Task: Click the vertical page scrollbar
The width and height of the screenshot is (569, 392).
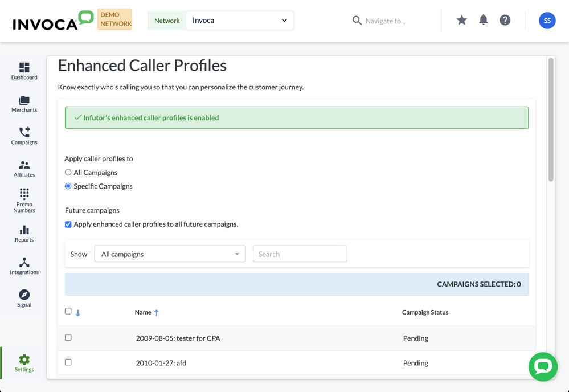Action: 551,120
